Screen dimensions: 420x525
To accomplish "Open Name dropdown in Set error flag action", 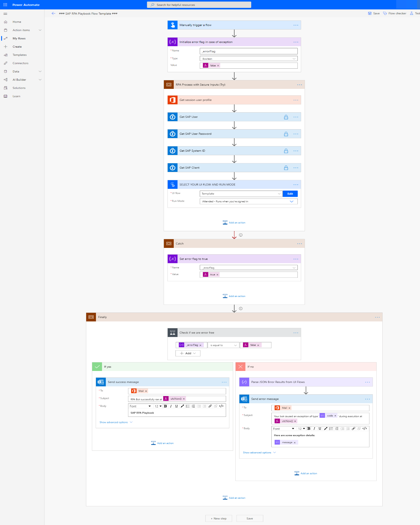I will (249, 267).
